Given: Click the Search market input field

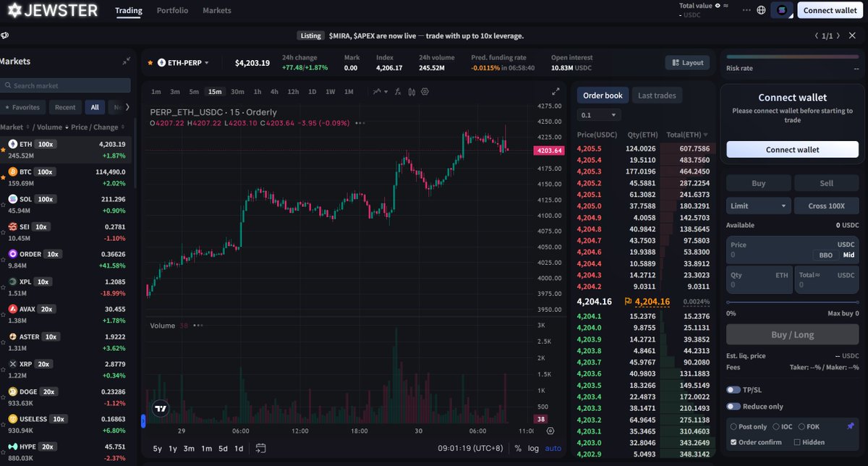Looking at the screenshot, I should pyautogui.click(x=65, y=85).
